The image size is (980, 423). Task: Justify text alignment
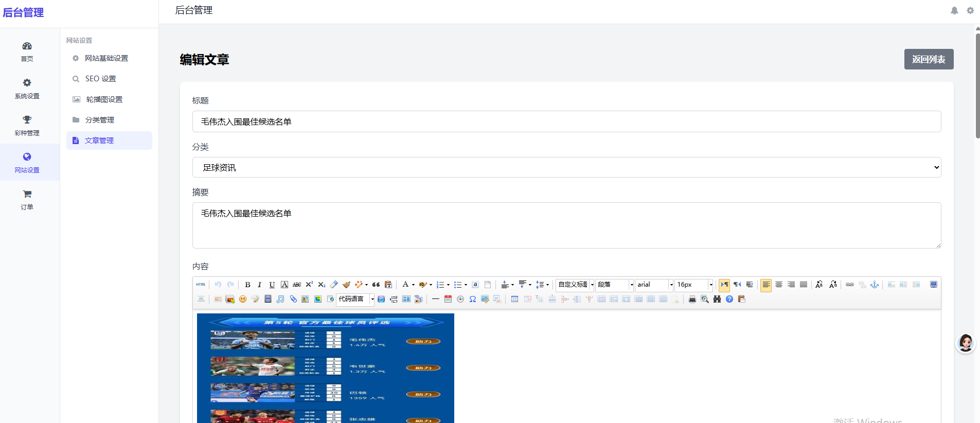tap(804, 285)
